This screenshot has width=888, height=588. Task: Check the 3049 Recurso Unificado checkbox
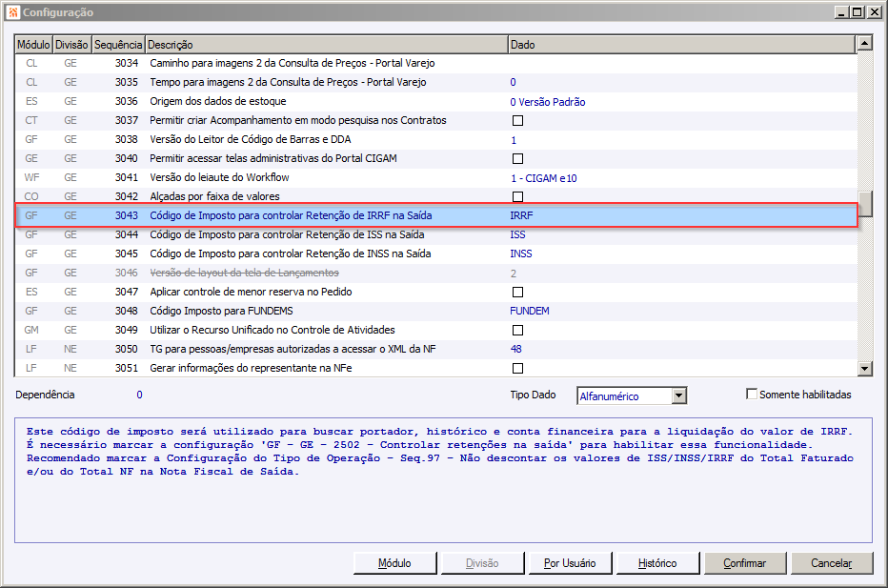point(517,331)
